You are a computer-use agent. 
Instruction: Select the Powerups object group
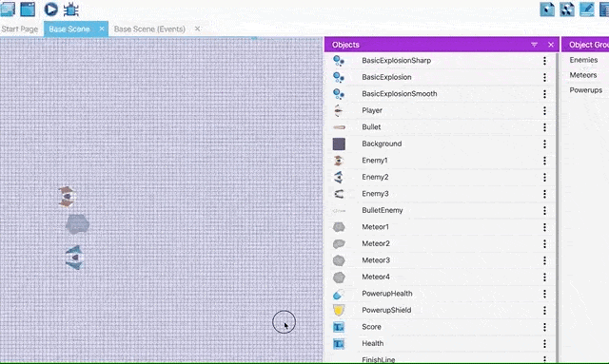586,90
